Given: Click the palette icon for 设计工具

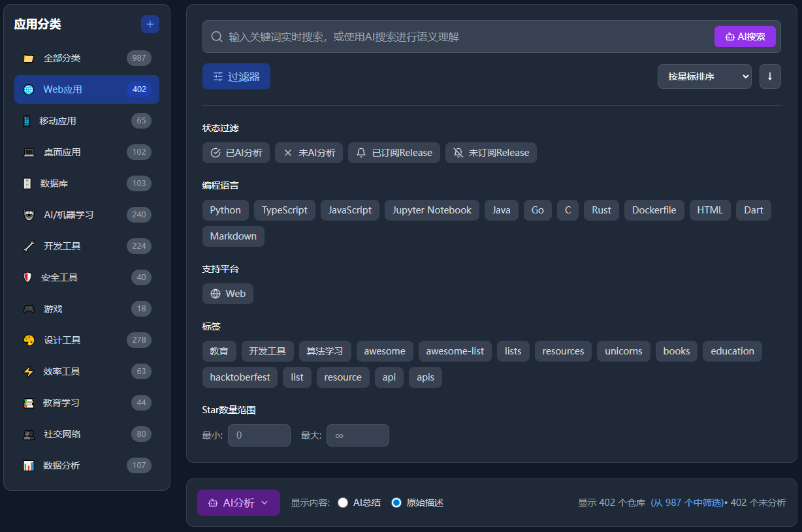Looking at the screenshot, I should (29, 340).
